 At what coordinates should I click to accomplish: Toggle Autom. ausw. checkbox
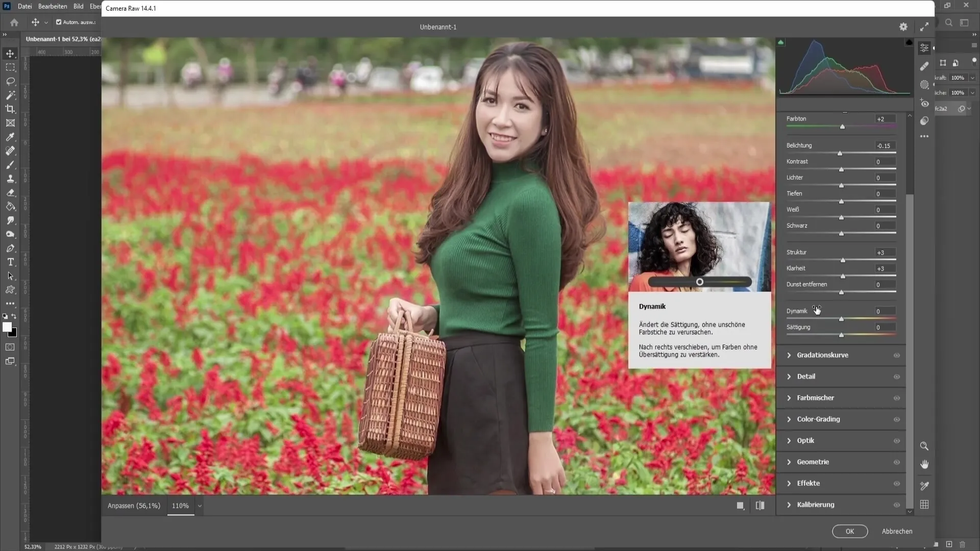click(59, 22)
